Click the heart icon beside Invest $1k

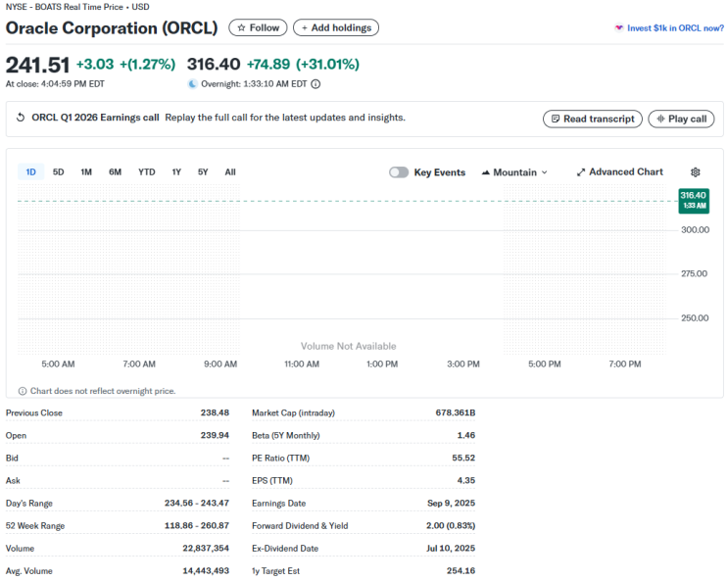click(619, 27)
